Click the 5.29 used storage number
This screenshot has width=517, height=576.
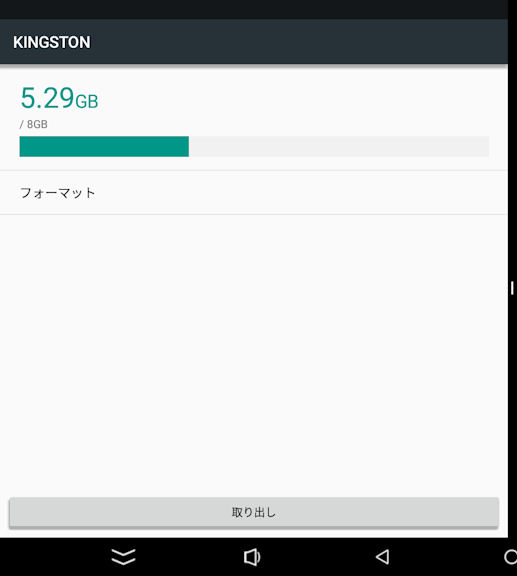(x=47, y=98)
